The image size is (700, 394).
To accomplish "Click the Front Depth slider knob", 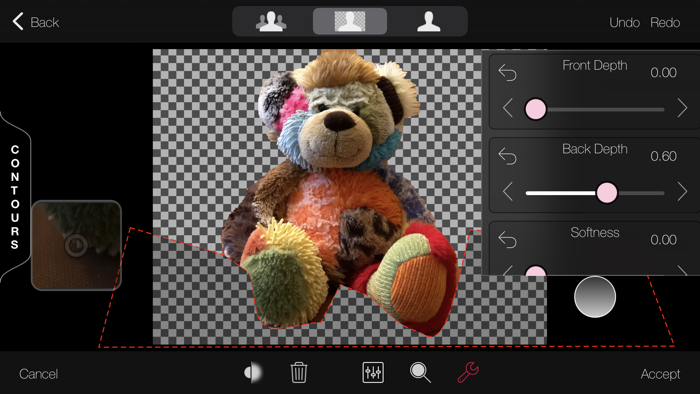I will (x=535, y=109).
